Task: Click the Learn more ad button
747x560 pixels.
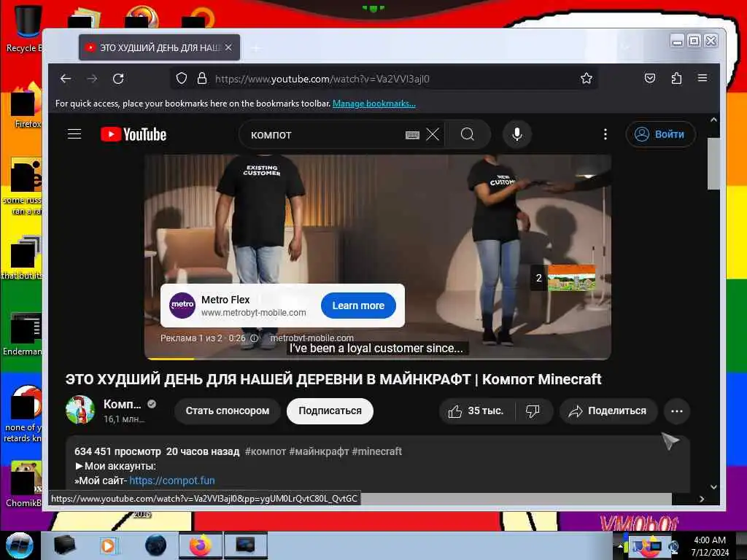Action: 358,306
